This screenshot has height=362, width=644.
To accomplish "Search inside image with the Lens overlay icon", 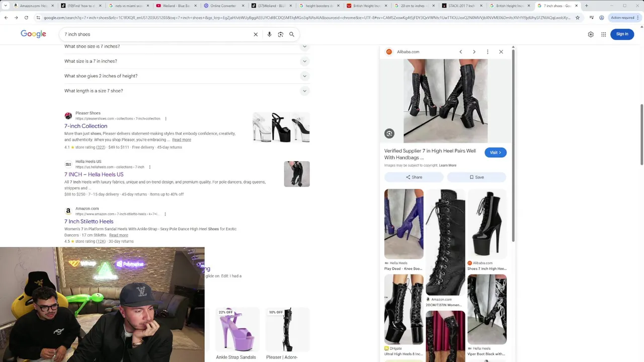I will (x=389, y=133).
